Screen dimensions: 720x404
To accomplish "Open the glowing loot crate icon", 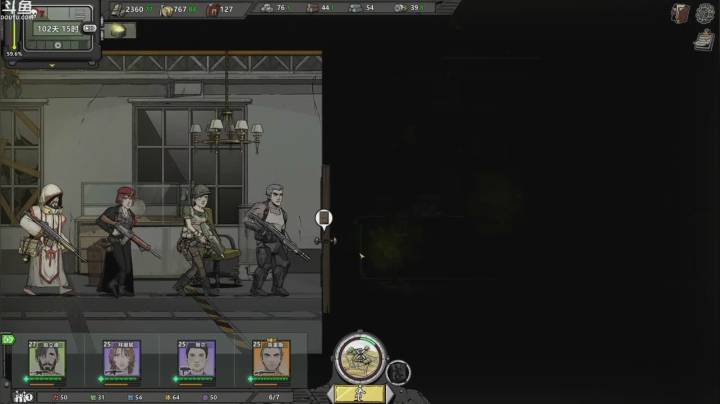I will (x=118, y=30).
